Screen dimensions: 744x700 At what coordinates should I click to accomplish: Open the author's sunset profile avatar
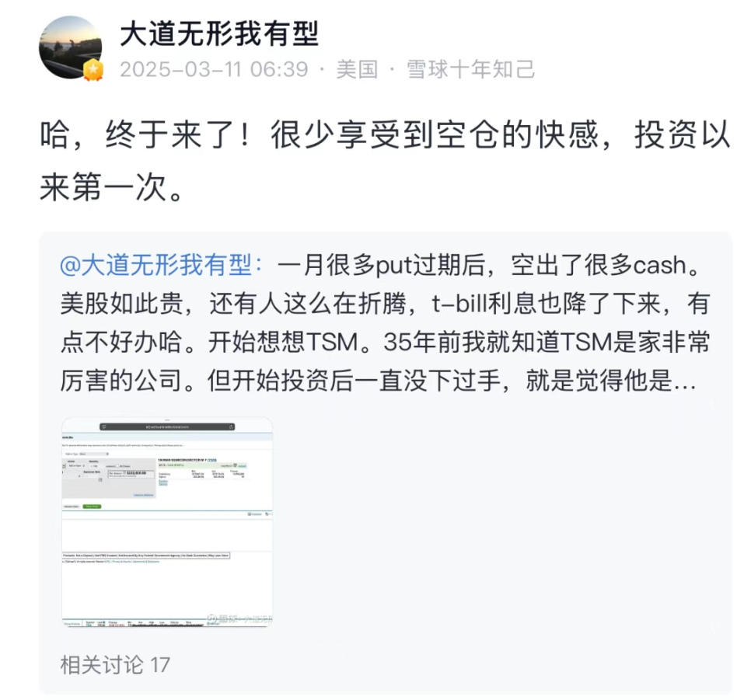(70, 47)
